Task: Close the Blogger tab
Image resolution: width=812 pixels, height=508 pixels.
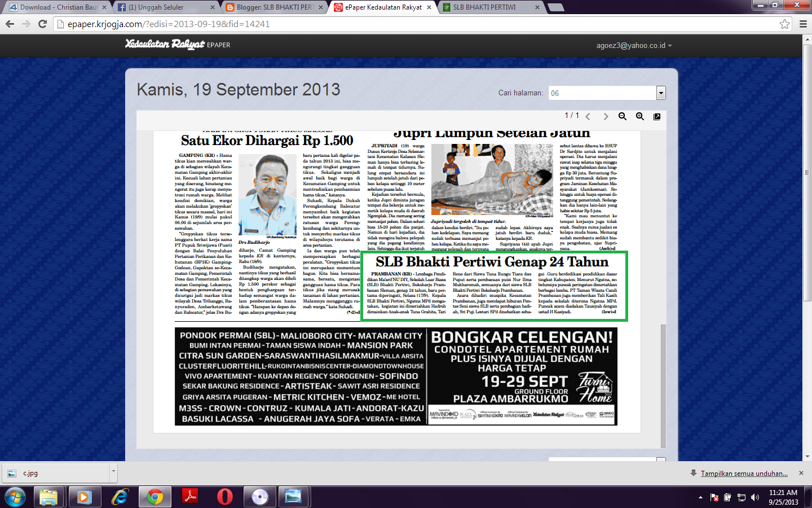Action: pyautogui.click(x=320, y=7)
